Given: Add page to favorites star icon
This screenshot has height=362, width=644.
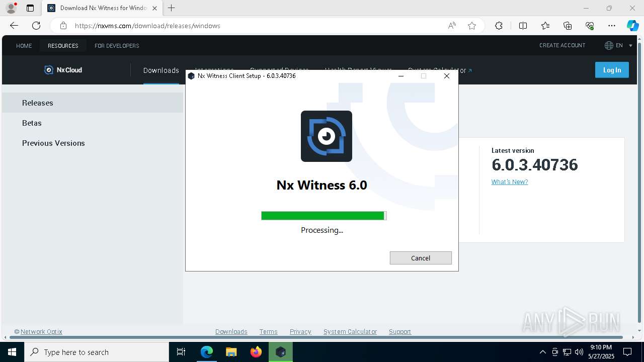Looking at the screenshot, I should [x=472, y=26].
